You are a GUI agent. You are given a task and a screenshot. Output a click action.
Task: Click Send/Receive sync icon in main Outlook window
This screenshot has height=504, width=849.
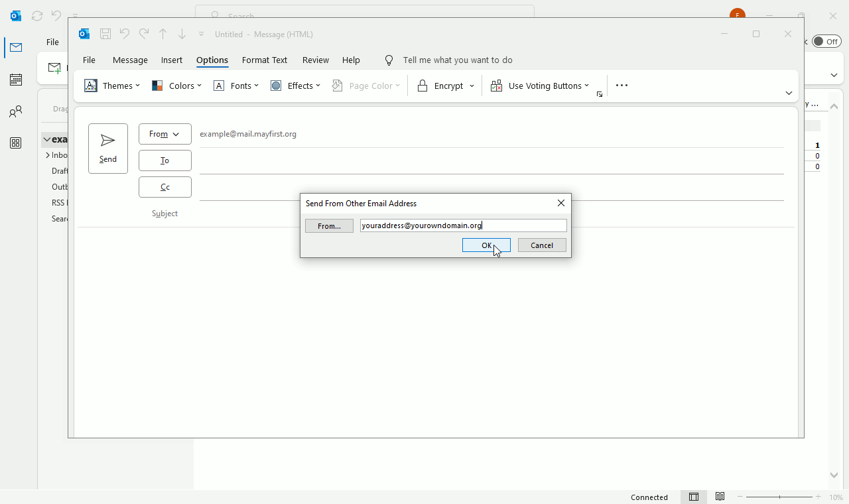pyautogui.click(x=37, y=15)
